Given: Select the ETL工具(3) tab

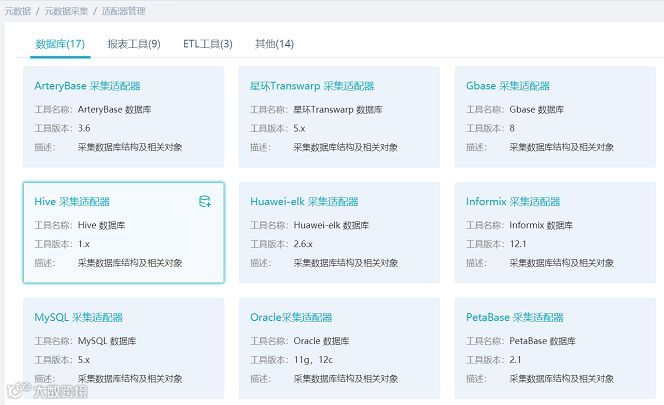Looking at the screenshot, I should (x=208, y=44).
